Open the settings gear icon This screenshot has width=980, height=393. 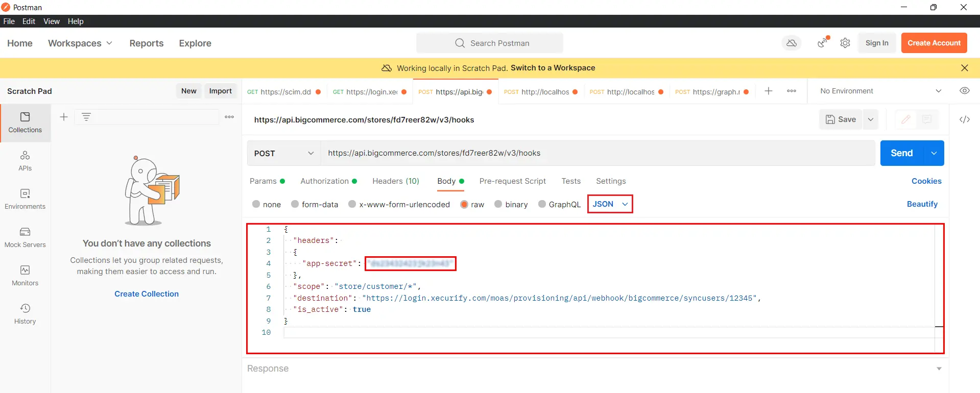tap(845, 43)
